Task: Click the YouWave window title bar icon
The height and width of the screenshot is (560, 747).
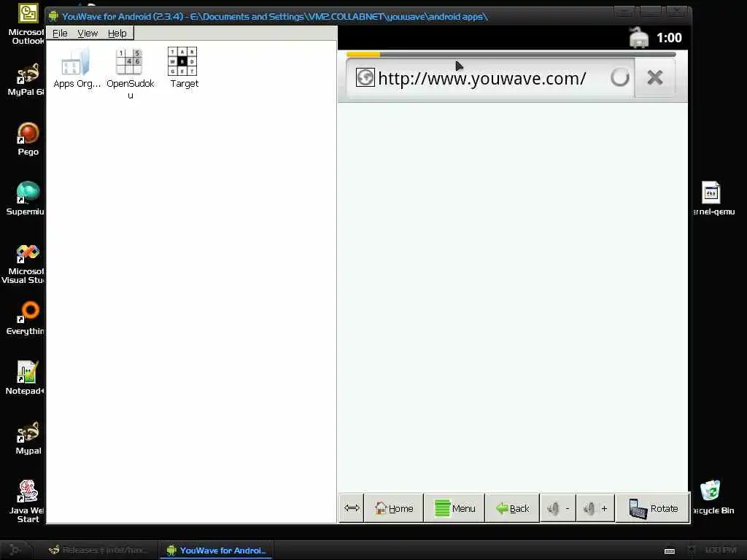Action: point(53,16)
